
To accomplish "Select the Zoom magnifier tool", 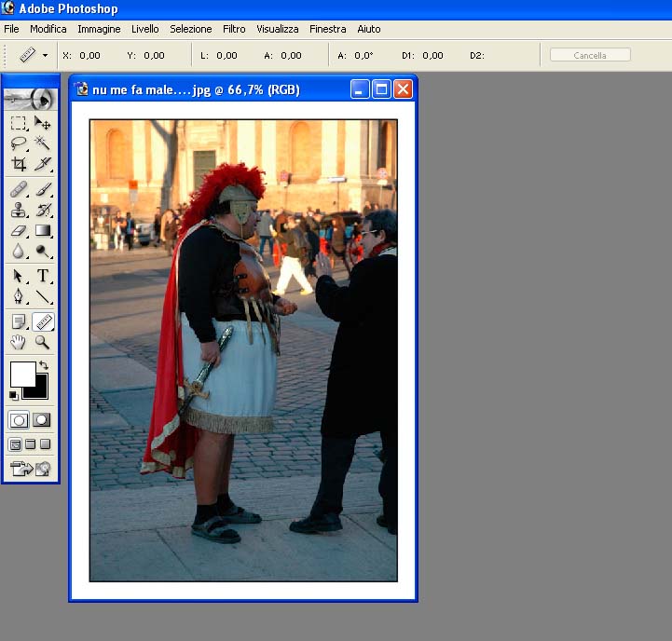I will click(43, 343).
